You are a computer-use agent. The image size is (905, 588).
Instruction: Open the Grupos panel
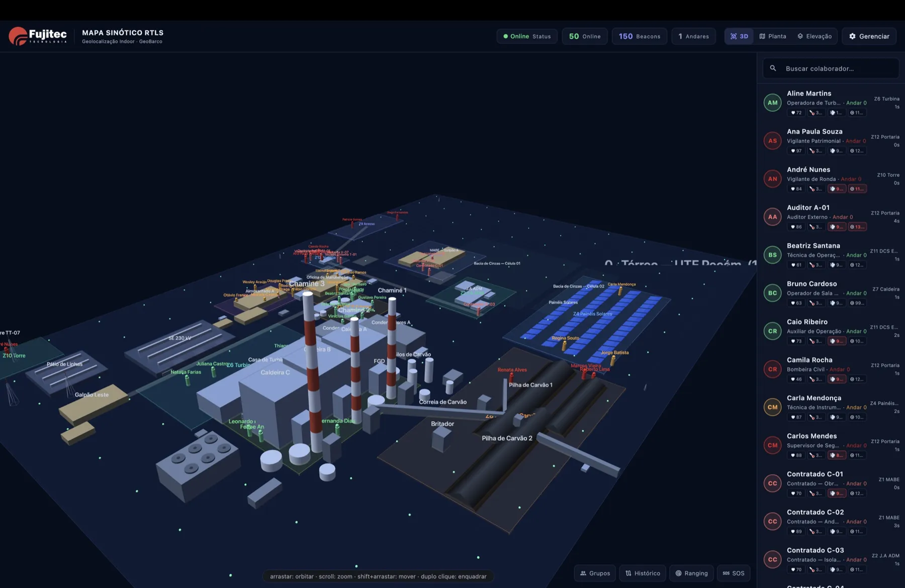tap(595, 573)
